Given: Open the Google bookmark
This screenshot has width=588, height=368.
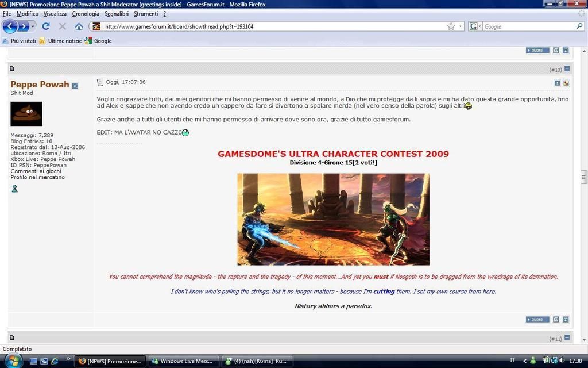Looking at the screenshot, I should pos(98,41).
